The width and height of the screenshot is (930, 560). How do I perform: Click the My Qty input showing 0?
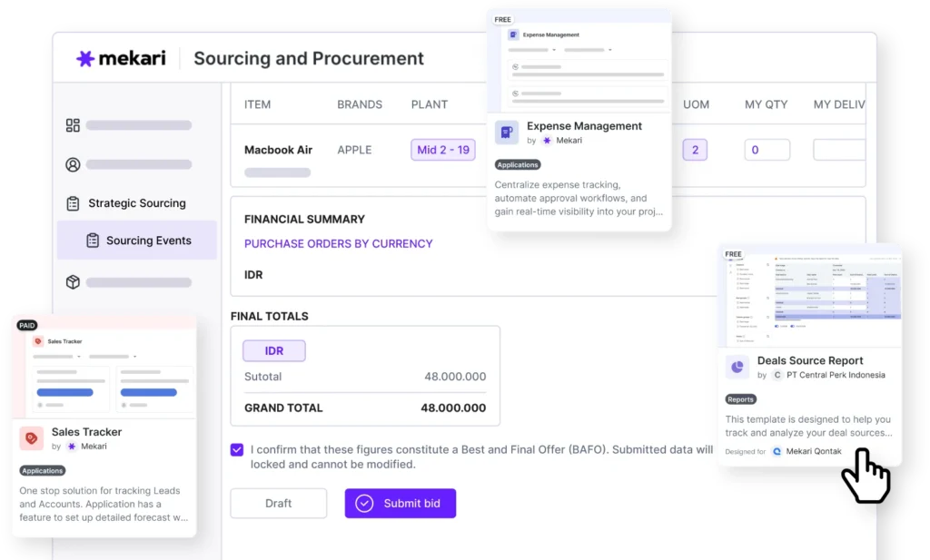tap(767, 150)
